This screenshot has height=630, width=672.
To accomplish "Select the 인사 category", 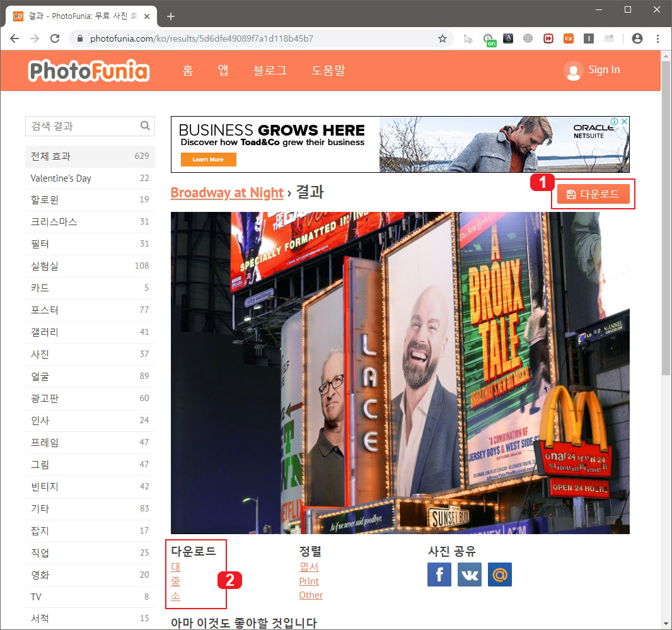I will 90,420.
